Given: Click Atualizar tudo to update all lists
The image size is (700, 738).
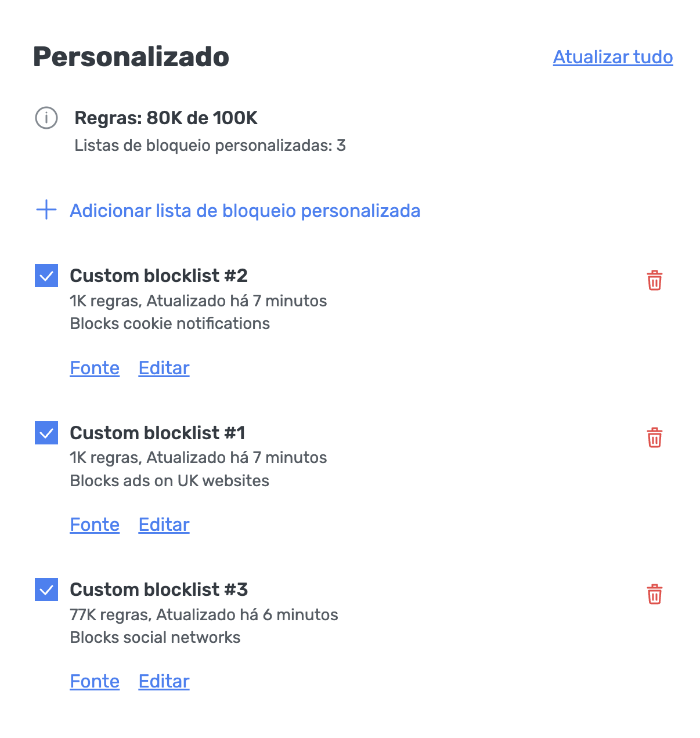Looking at the screenshot, I should coord(612,57).
